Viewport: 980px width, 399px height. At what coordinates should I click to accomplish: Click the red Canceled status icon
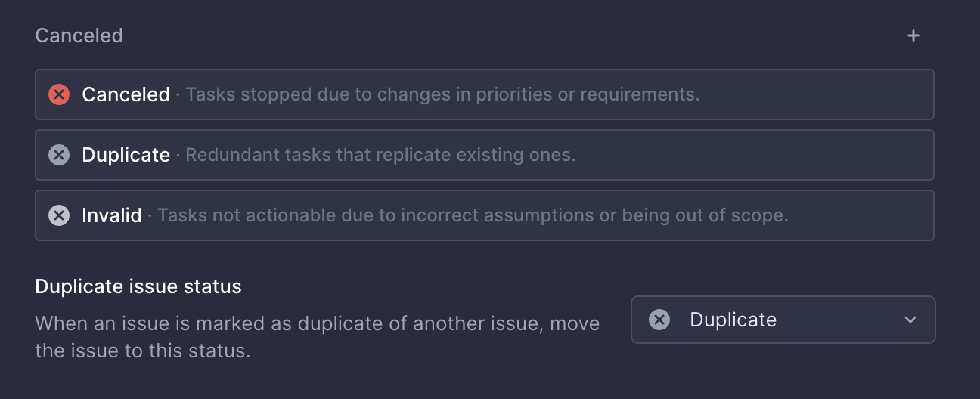coord(59,94)
